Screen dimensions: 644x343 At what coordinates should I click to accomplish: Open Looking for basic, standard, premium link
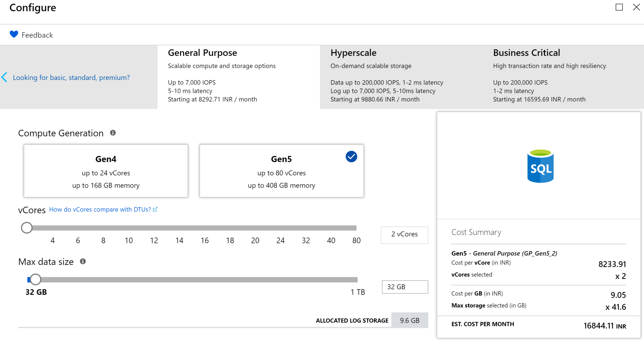coord(71,77)
